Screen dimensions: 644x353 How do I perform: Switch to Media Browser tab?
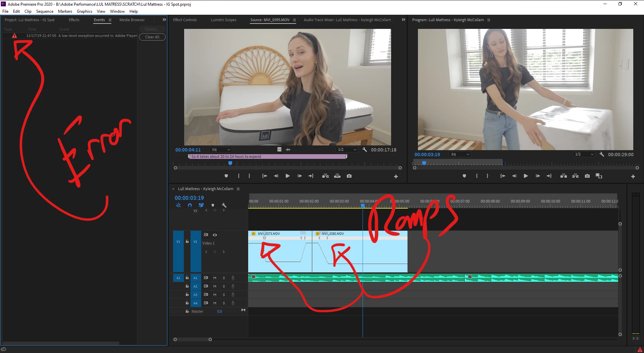[132, 20]
